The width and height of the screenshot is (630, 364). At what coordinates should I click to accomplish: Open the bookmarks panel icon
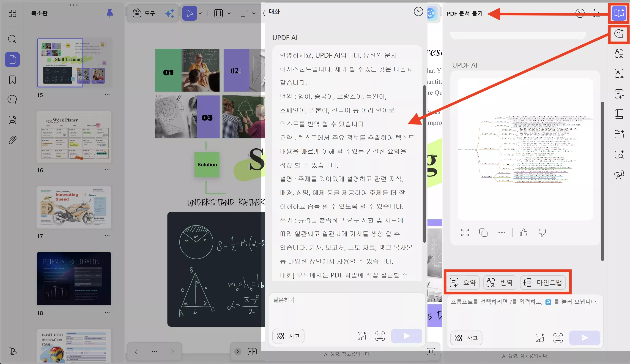[12, 80]
